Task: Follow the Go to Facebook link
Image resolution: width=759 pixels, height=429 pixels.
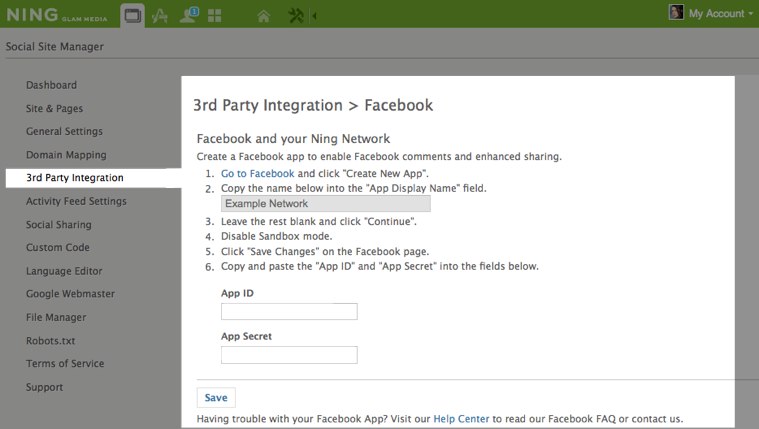Action: click(x=258, y=173)
